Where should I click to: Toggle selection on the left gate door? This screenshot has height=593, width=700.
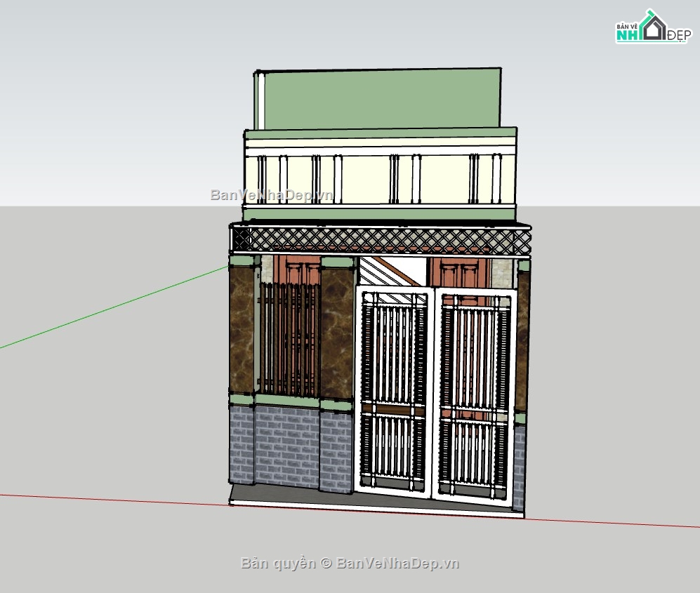[x=393, y=386]
